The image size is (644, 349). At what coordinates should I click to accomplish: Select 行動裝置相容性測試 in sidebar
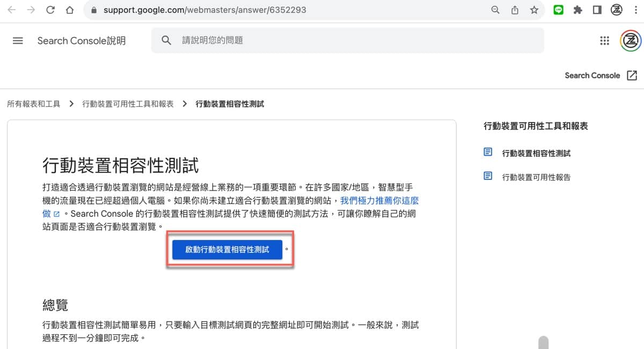coord(536,153)
